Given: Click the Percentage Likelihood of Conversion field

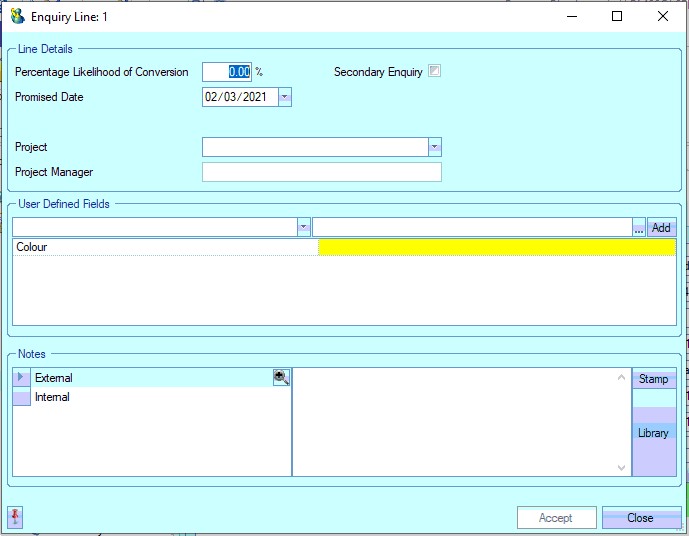Looking at the screenshot, I should tap(227, 72).
